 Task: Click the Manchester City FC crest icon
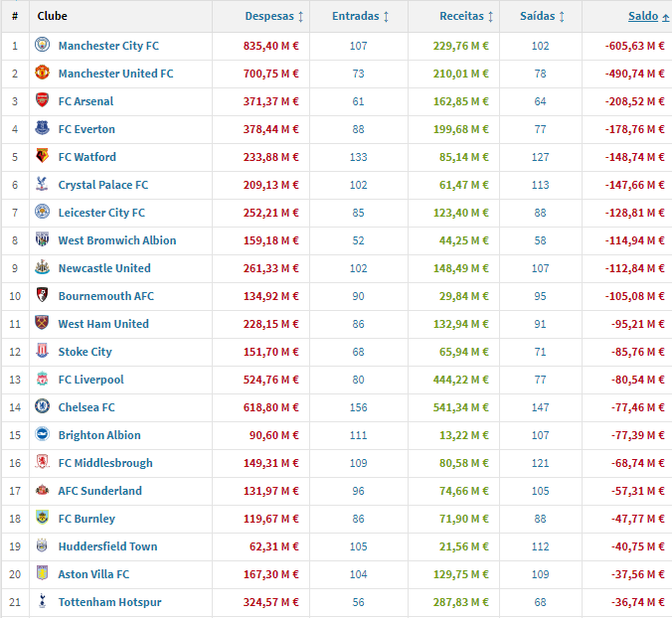(x=42, y=46)
